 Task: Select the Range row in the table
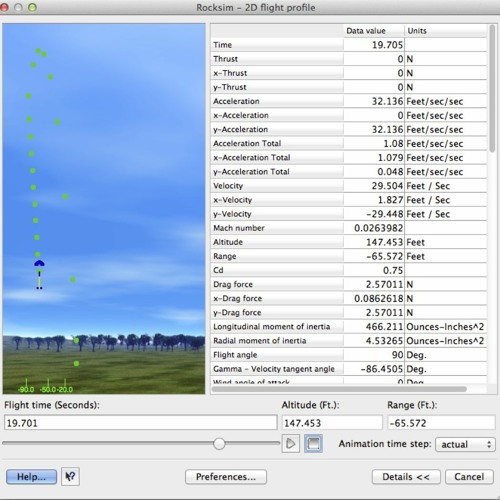tap(349, 256)
